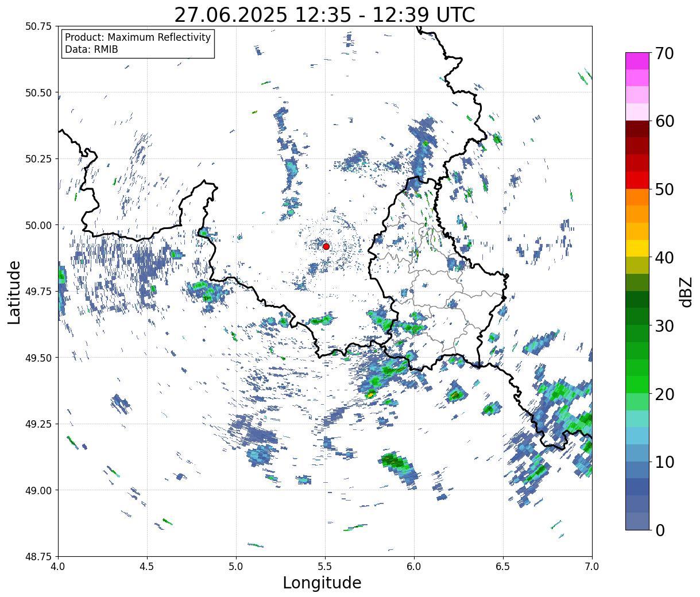Viewport: 700px width, 597px height.
Task: Click the longitude tick label 6.0
Action: (x=414, y=566)
